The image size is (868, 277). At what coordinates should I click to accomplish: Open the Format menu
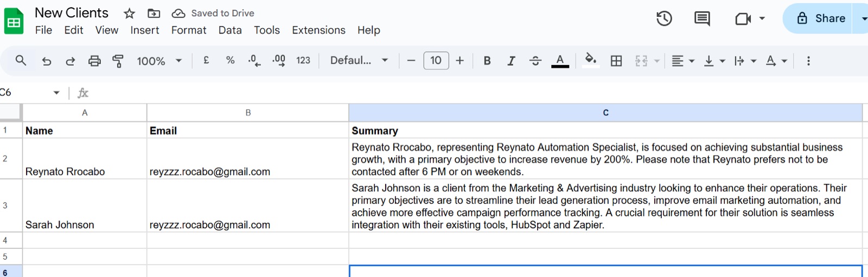(189, 30)
